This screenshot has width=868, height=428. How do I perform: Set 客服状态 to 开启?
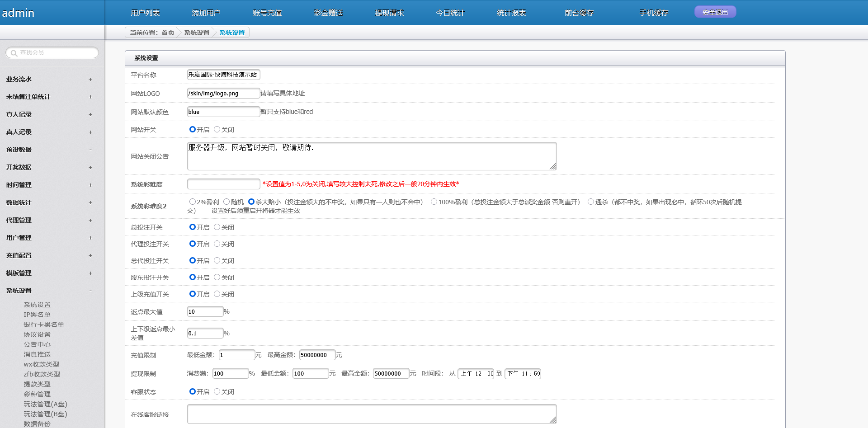(193, 391)
